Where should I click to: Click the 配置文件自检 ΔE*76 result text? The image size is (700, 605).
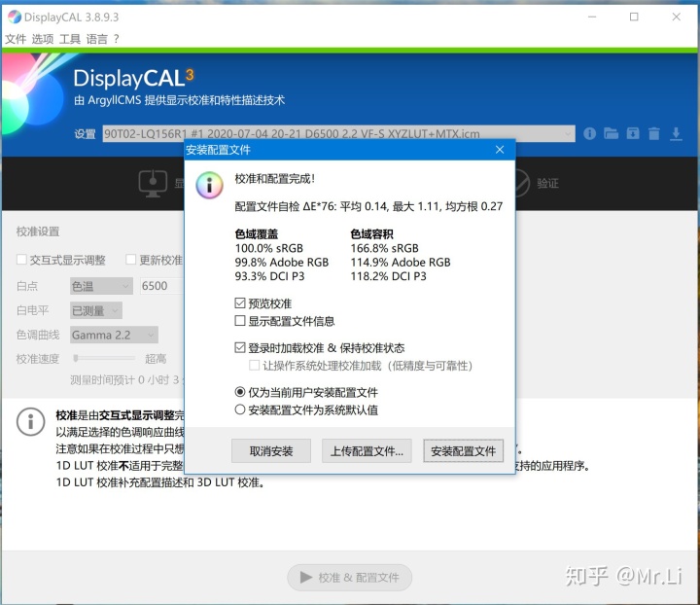click(x=368, y=206)
